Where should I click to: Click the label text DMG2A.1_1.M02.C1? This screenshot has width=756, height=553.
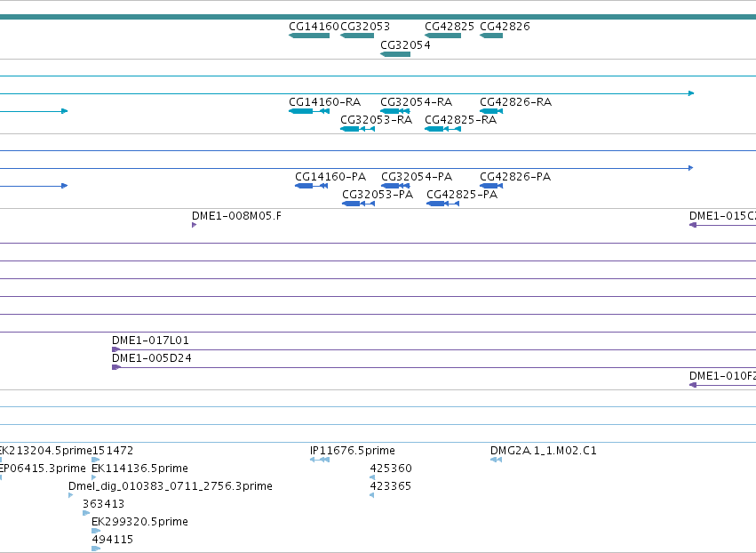point(544,451)
